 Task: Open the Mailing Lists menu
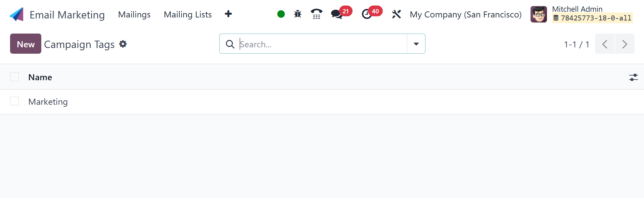(188, 14)
